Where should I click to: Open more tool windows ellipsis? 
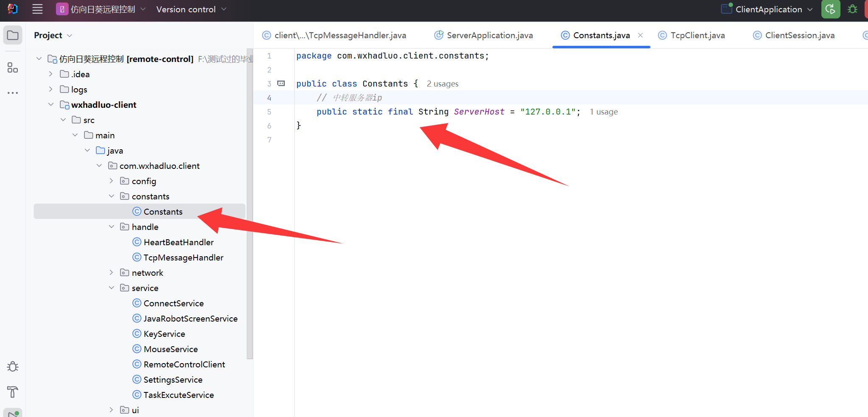point(13,92)
